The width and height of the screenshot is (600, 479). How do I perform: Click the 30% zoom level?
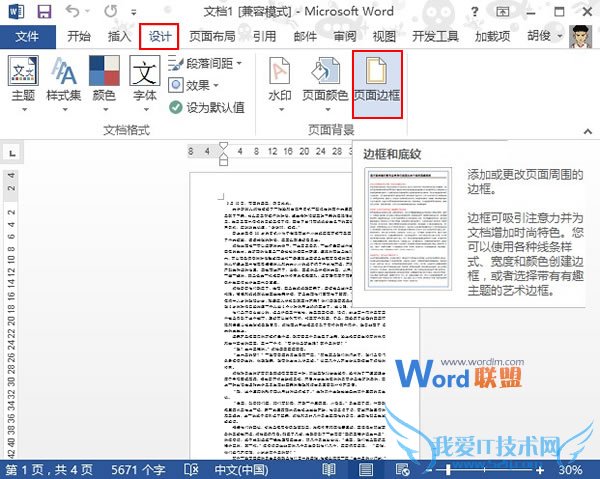pos(570,469)
